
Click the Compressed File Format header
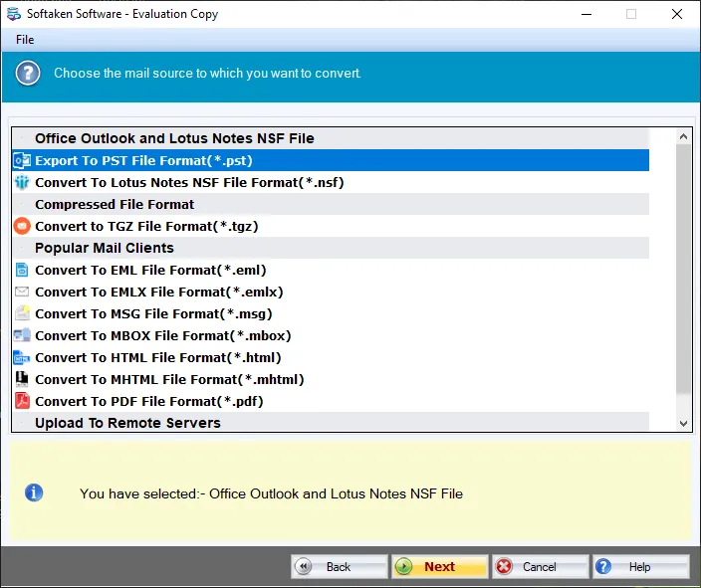331,204
